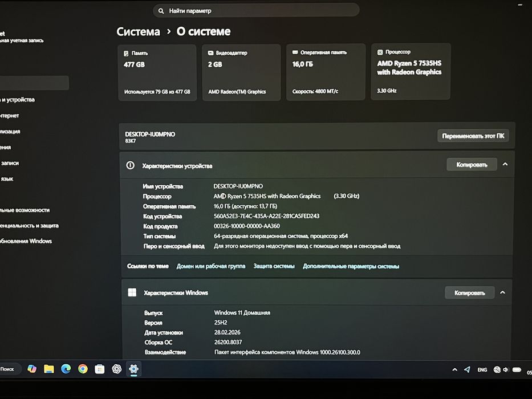Image resolution: width=532 pixels, height=399 pixels.
Task: Click the info icon beside Характеристики устройства
Action: click(130, 165)
